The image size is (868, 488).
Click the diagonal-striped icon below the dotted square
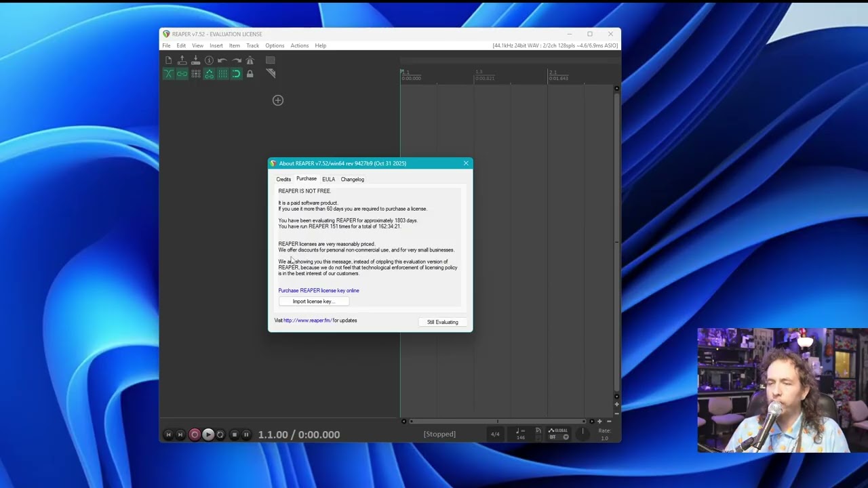271,74
